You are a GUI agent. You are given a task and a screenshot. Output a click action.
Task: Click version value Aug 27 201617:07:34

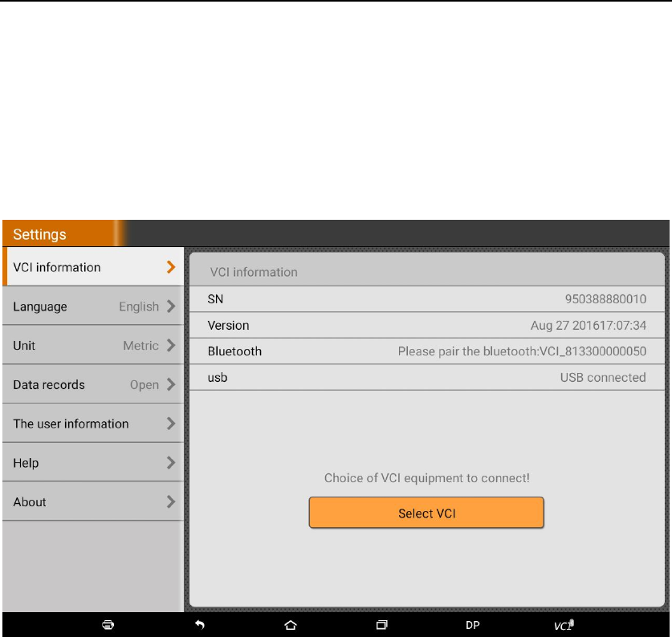(588, 325)
